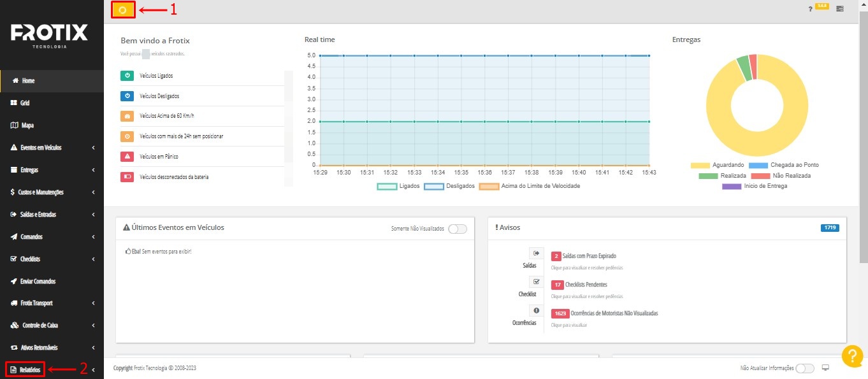Click the Veículos desconectados da bateria icon
The height and width of the screenshot is (379, 868).
pyautogui.click(x=127, y=177)
